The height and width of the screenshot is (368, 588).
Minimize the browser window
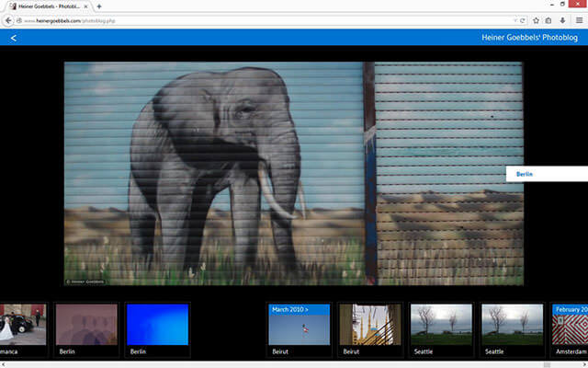coord(552,4)
